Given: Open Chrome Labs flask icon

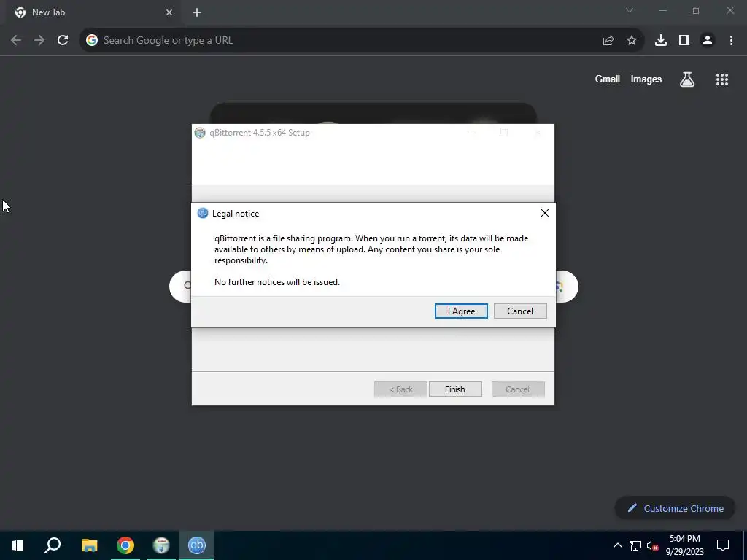Looking at the screenshot, I should [x=686, y=79].
